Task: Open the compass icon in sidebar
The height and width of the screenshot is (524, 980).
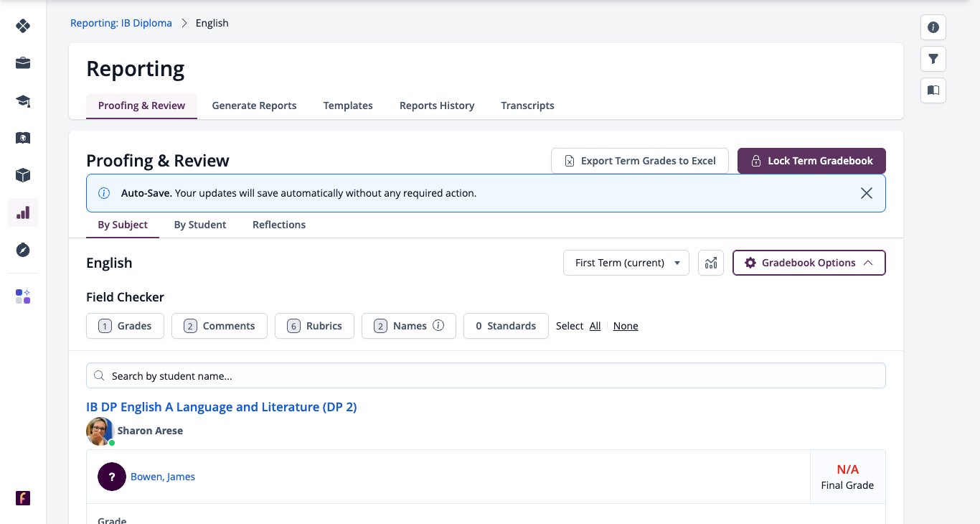Action: [x=23, y=250]
